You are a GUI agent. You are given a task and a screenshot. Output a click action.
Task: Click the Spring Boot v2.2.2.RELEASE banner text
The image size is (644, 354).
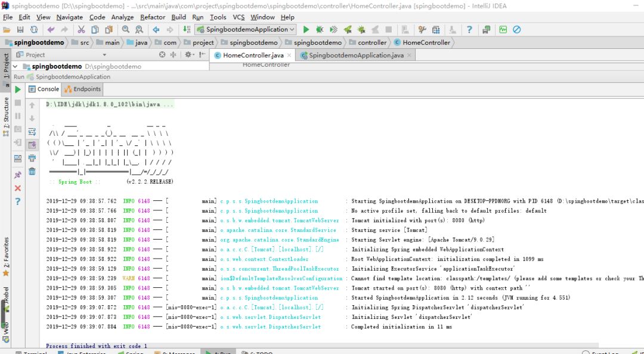click(112, 182)
